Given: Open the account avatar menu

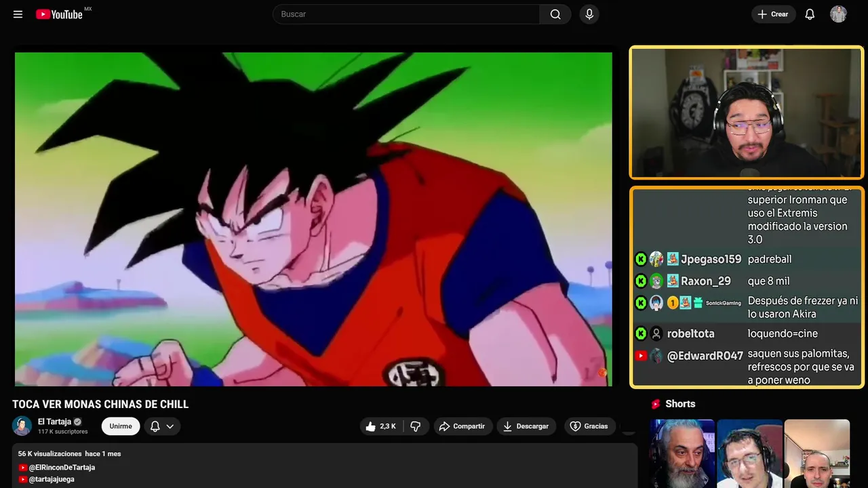Looking at the screenshot, I should tap(838, 14).
